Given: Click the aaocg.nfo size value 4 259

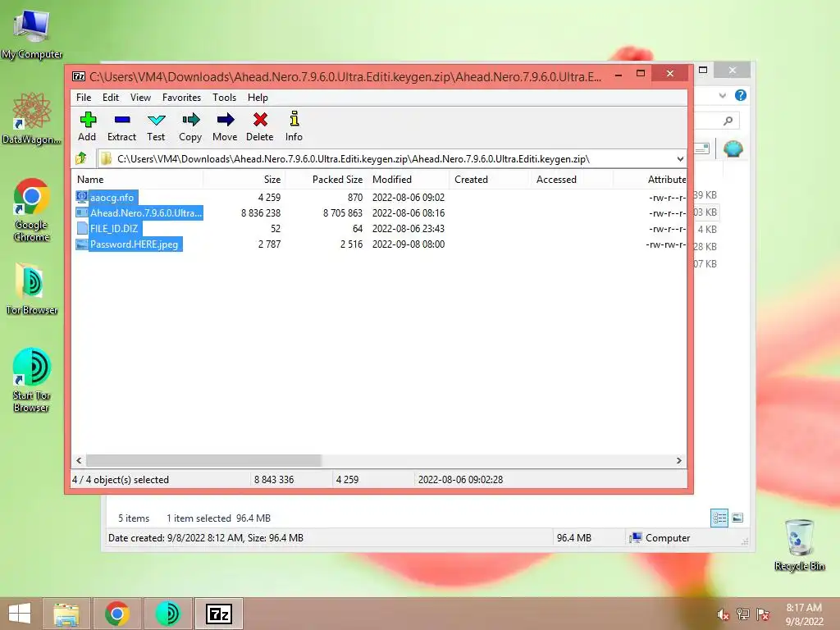Looking at the screenshot, I should (x=269, y=198).
